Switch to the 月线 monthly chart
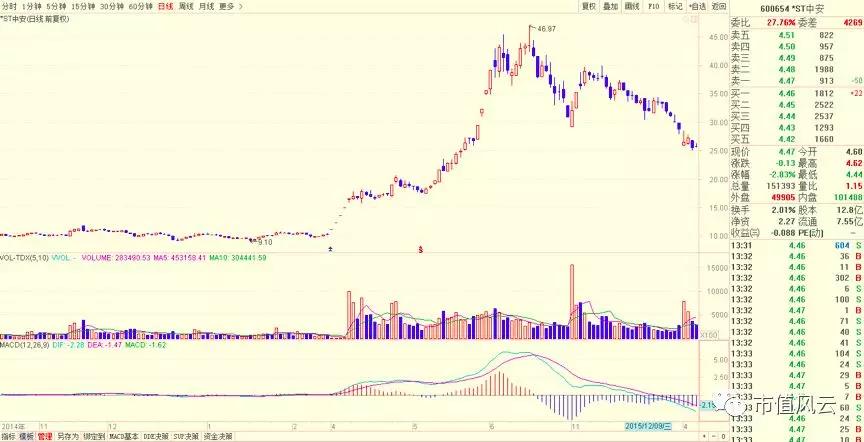864x442 pixels. point(206,7)
